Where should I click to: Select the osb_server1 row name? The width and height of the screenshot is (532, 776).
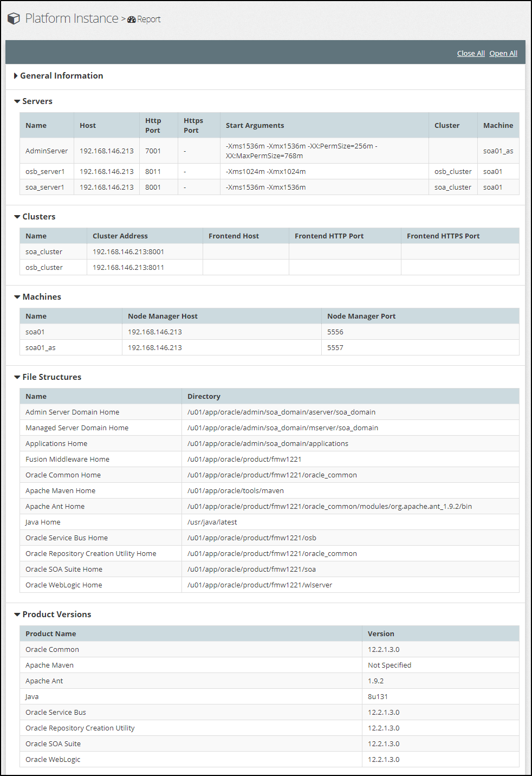[x=45, y=171]
